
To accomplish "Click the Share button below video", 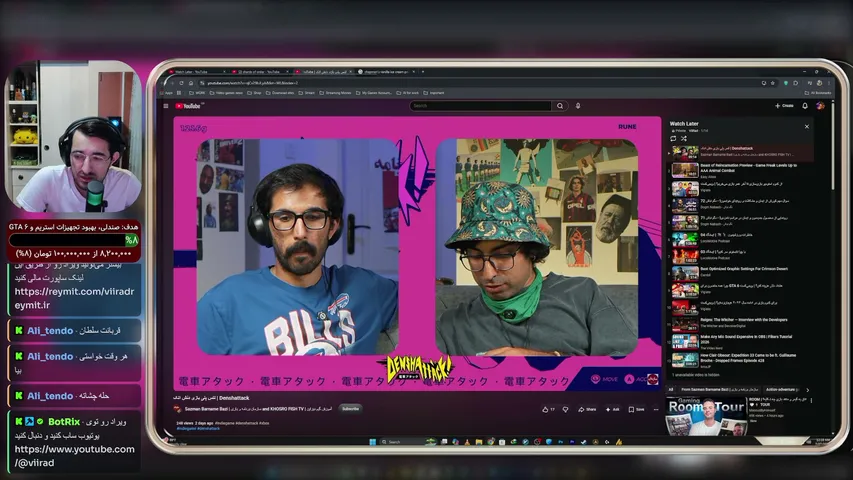I will click(x=587, y=409).
